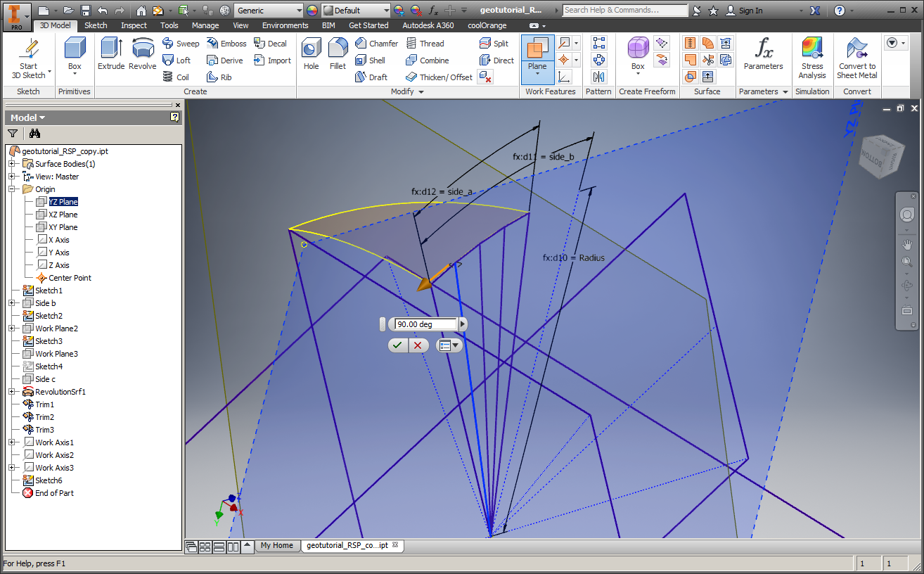Select XZ Plane in browser
The height and width of the screenshot is (574, 924).
click(63, 215)
